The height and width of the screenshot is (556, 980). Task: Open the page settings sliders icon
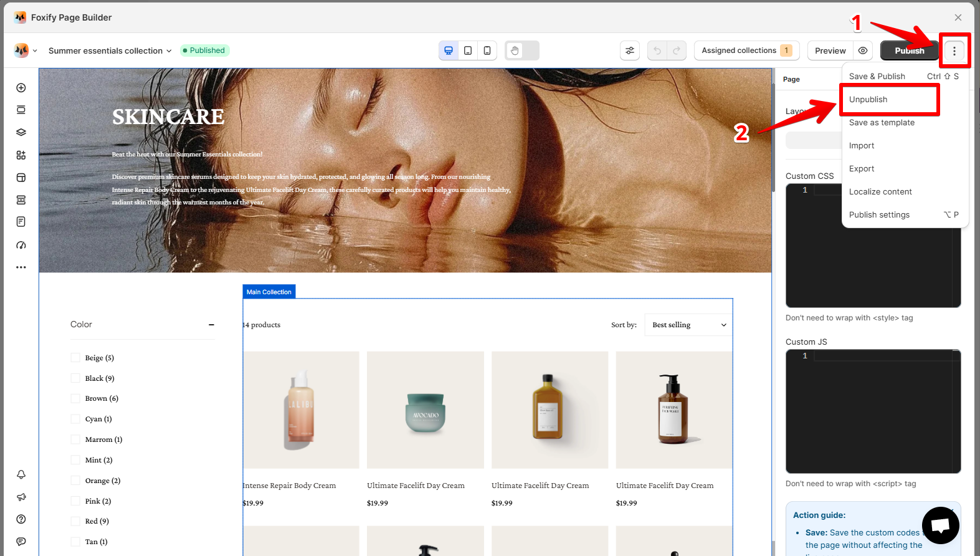point(630,50)
